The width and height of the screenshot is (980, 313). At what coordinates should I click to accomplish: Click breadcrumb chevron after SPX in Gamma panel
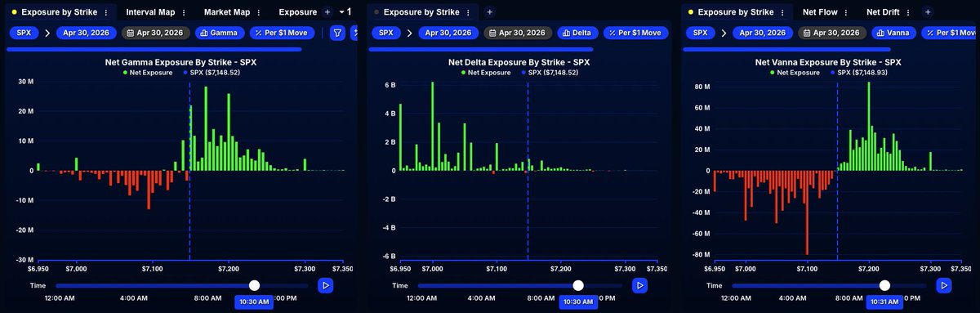[47, 33]
